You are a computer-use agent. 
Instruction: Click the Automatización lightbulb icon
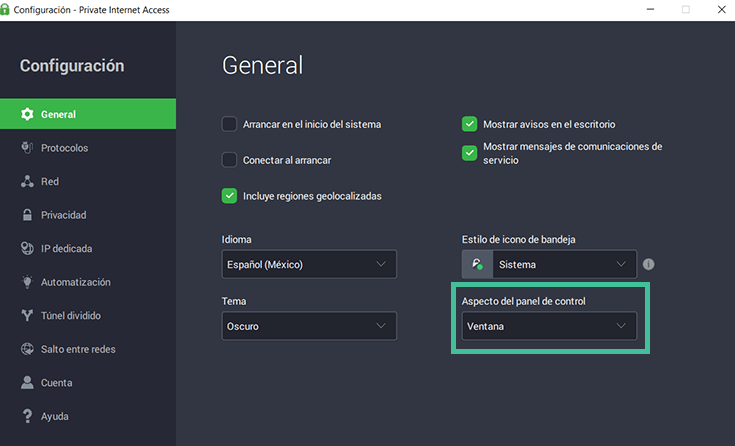[x=27, y=282]
